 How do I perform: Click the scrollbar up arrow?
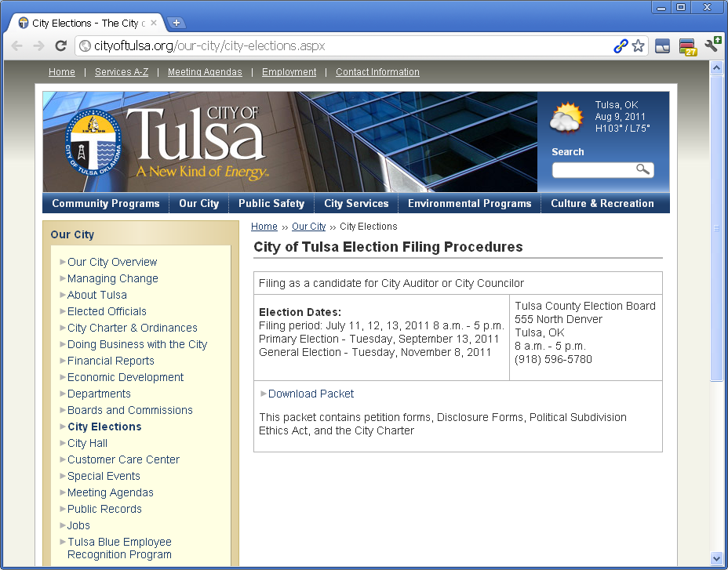[716, 67]
